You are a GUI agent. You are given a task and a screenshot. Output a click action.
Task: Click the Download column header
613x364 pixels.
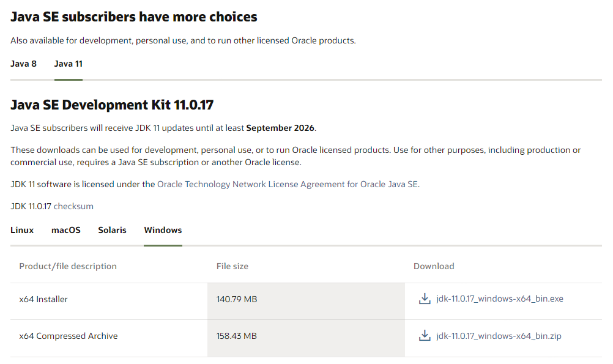click(434, 266)
